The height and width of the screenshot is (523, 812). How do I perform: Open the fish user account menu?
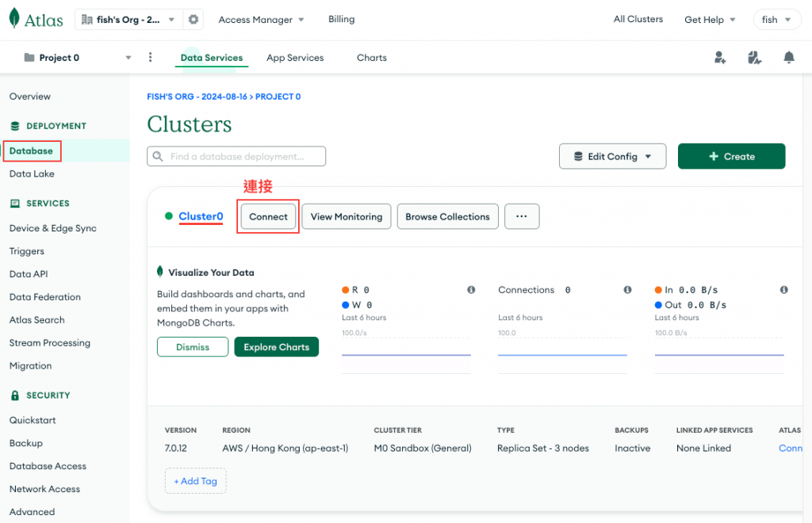pos(777,20)
